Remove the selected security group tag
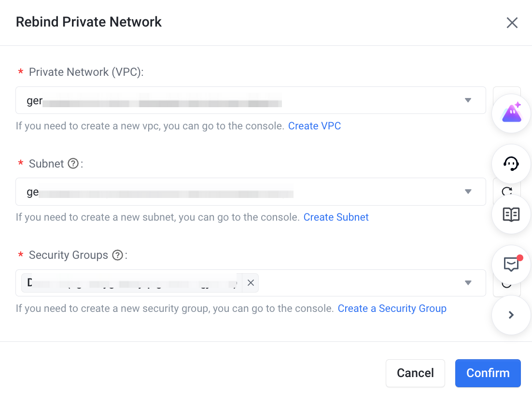The height and width of the screenshot is (393, 532). click(x=251, y=283)
